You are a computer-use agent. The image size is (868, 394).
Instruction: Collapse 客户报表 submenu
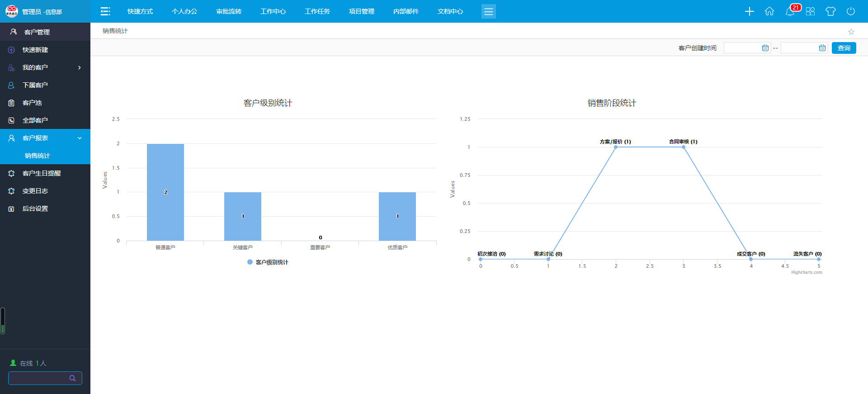(x=80, y=138)
